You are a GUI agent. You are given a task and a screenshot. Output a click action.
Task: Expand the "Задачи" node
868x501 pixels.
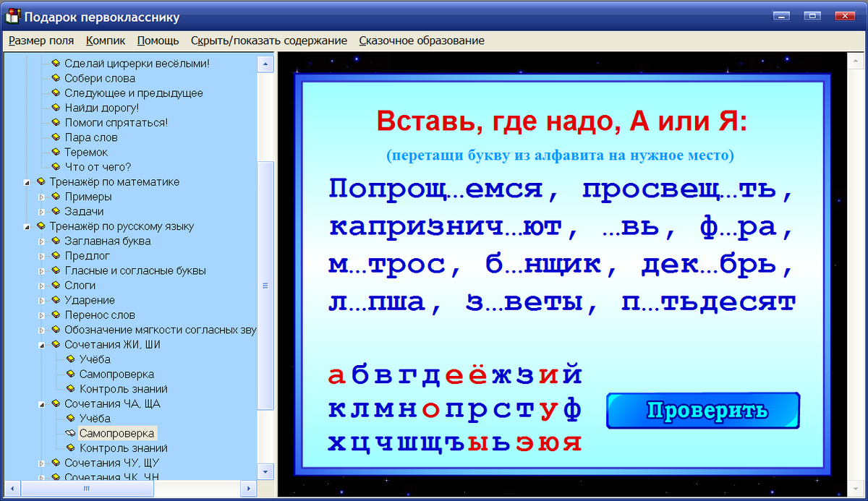(x=41, y=211)
